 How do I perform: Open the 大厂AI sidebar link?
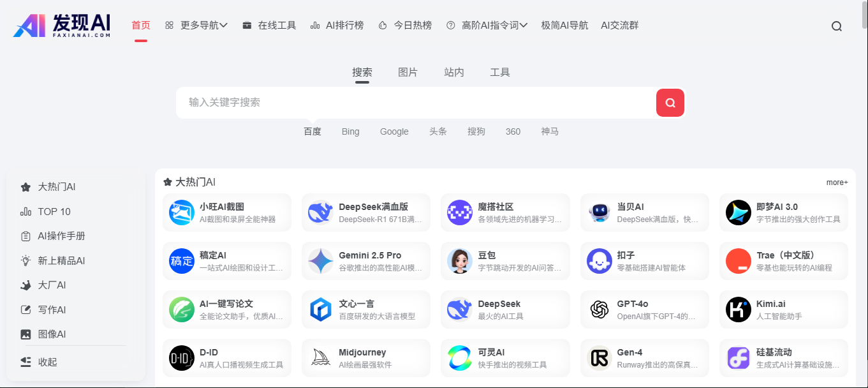pos(52,285)
